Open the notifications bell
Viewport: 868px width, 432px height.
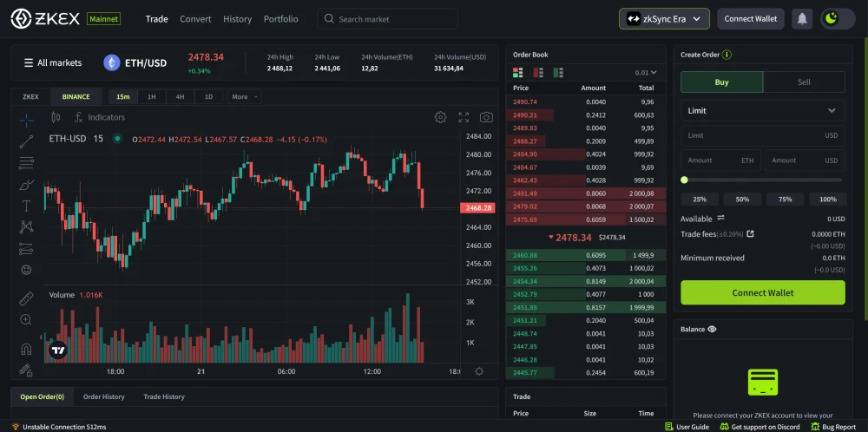click(x=802, y=19)
